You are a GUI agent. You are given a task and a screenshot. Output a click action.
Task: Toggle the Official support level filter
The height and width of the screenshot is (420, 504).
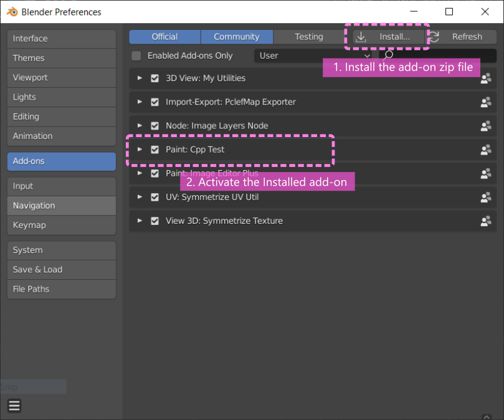(x=165, y=37)
